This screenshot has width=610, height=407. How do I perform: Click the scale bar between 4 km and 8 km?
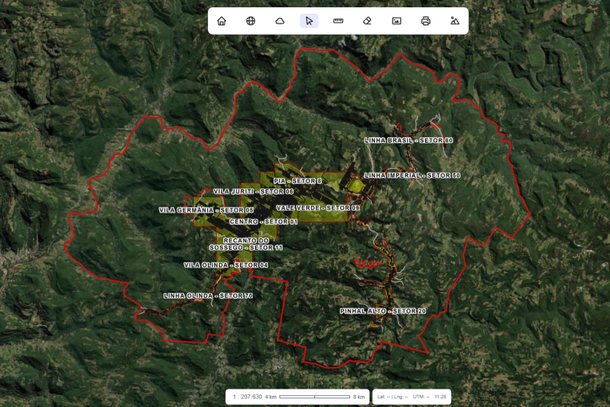pos(315,397)
